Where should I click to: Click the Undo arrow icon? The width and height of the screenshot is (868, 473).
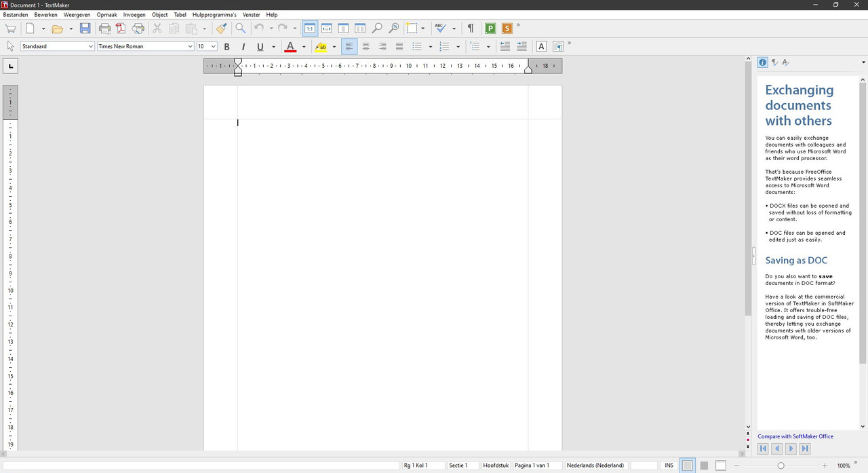pyautogui.click(x=259, y=29)
